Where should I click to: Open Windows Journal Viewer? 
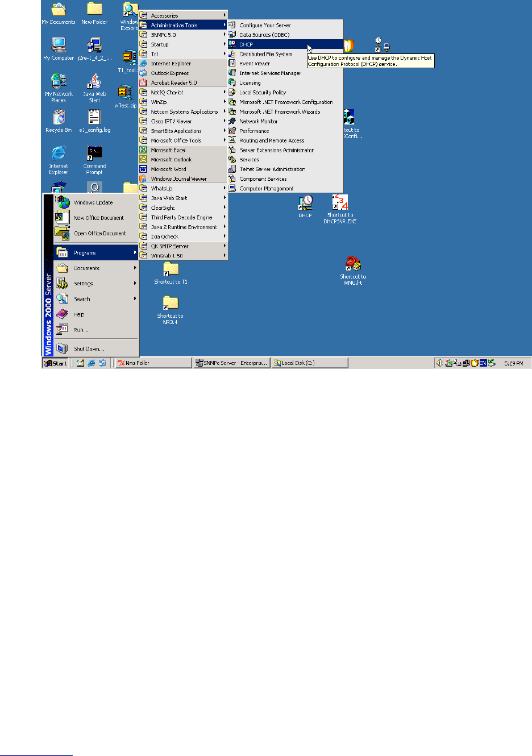[184, 178]
